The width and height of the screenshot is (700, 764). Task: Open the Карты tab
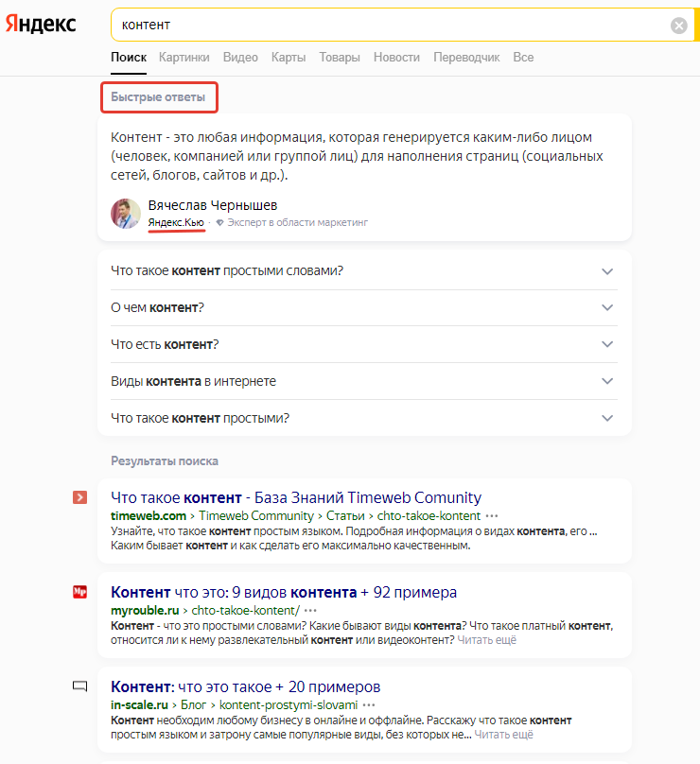point(289,58)
